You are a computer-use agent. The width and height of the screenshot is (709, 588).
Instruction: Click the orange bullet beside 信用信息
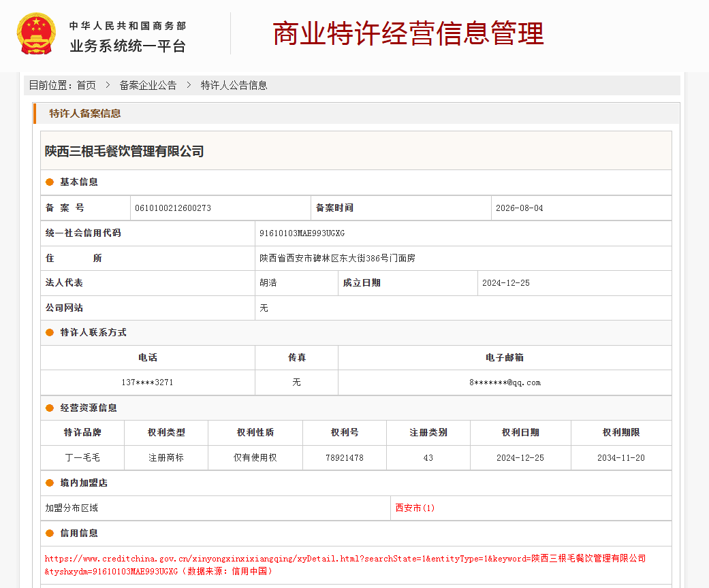point(50,534)
